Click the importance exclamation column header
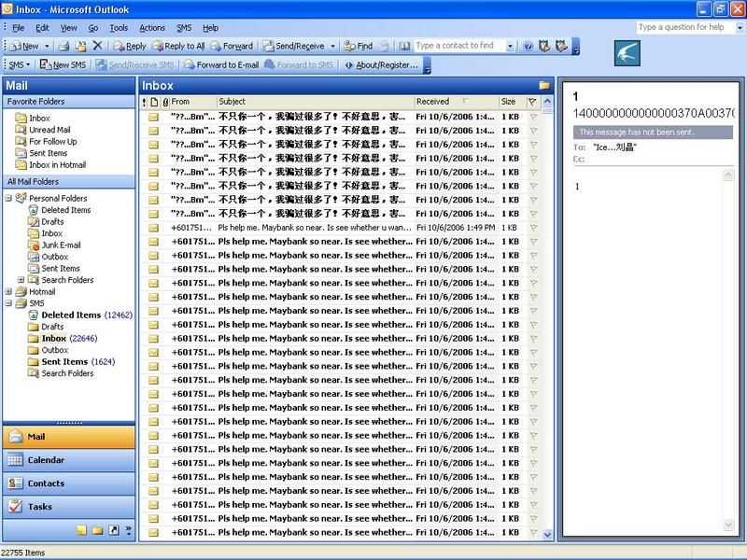 point(145,102)
